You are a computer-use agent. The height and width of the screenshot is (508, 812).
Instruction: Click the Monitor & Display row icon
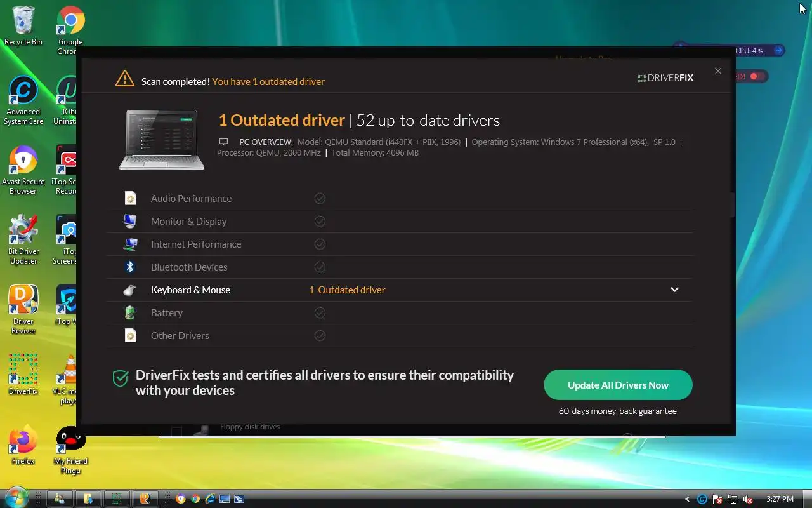click(x=130, y=221)
